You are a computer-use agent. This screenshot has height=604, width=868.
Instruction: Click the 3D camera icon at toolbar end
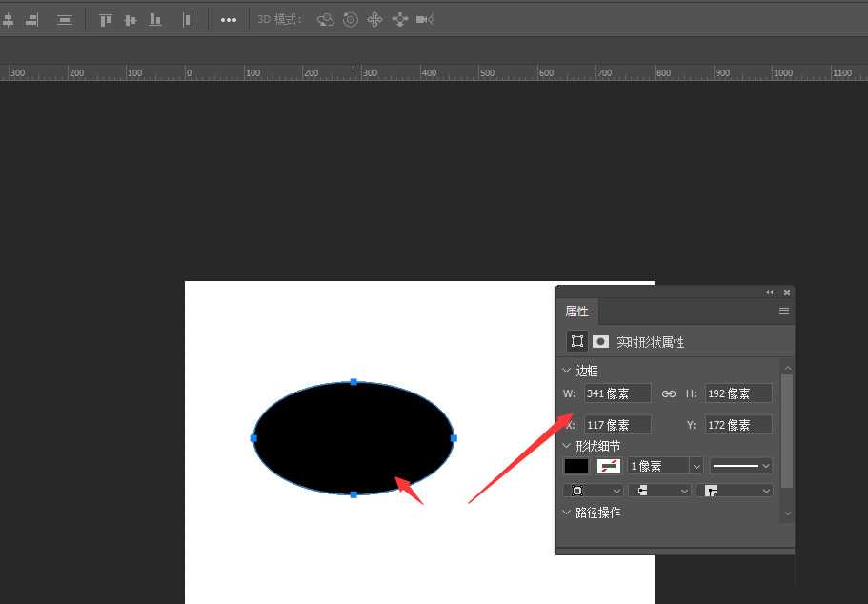click(x=424, y=19)
